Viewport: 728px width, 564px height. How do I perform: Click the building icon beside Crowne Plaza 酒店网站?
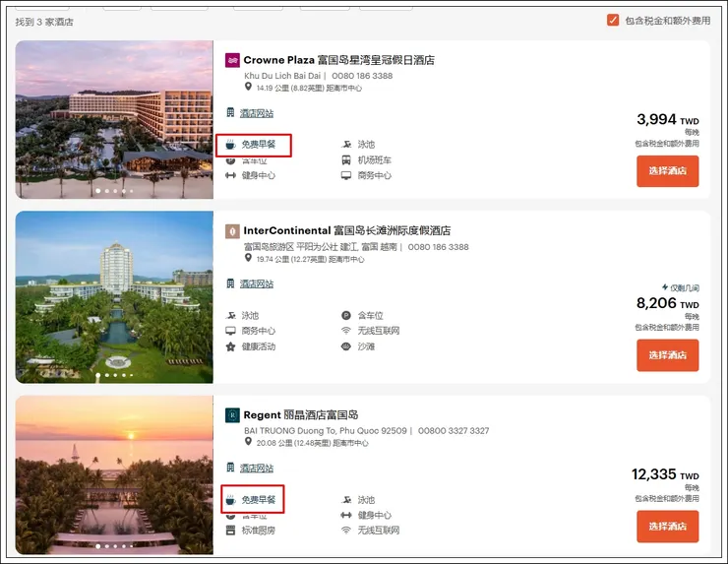pos(230,112)
